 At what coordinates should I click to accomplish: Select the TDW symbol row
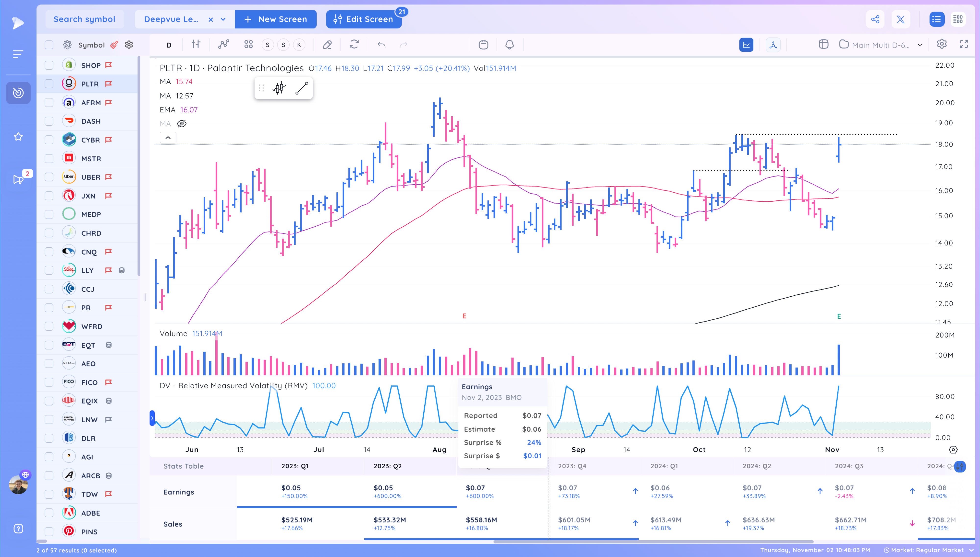[87, 494]
